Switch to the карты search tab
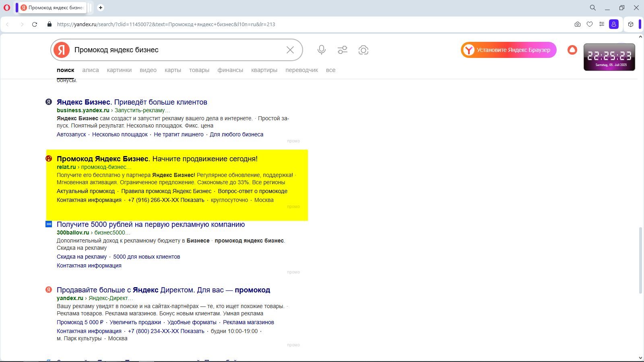The image size is (644, 362). click(173, 70)
